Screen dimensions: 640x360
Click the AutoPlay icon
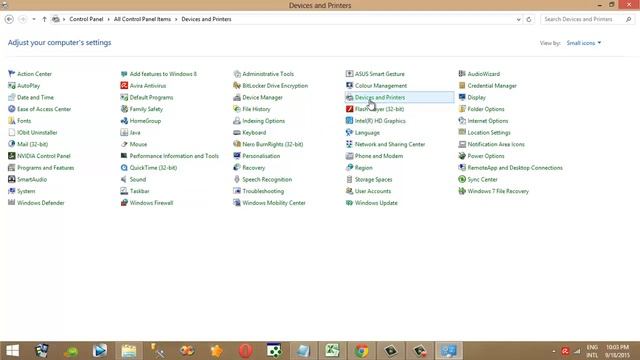pos(11,86)
